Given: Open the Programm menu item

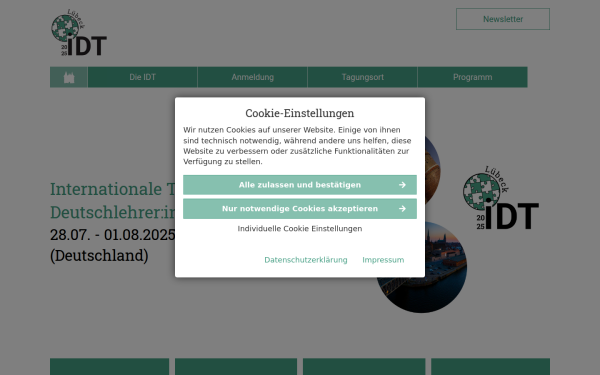Looking at the screenshot, I should coord(473,77).
